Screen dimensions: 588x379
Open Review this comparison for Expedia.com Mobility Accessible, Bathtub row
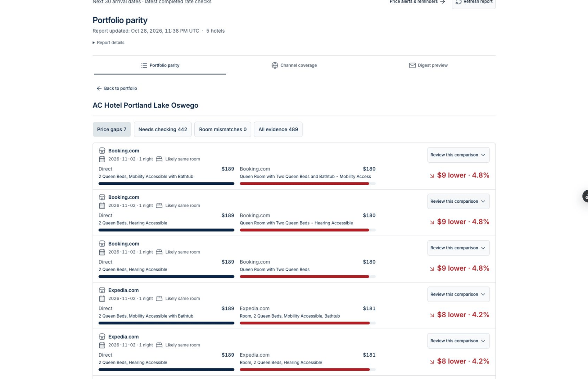coord(458,295)
